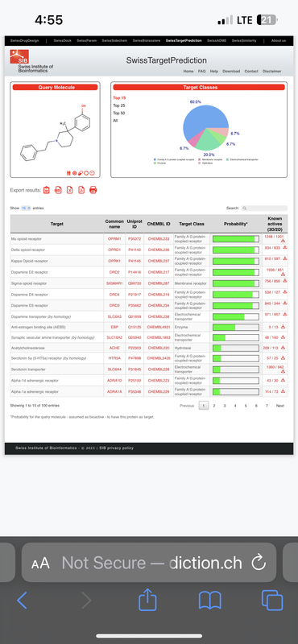
Task: Open the Safari tabs overview icon
Action: tap(272, 601)
